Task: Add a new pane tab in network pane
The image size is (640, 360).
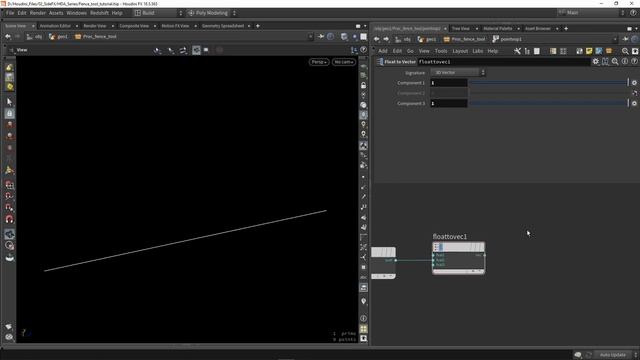Action: coord(566,29)
